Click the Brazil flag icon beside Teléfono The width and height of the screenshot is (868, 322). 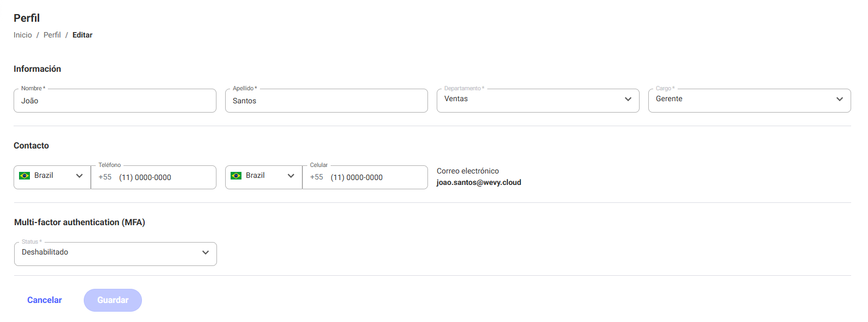(24, 176)
